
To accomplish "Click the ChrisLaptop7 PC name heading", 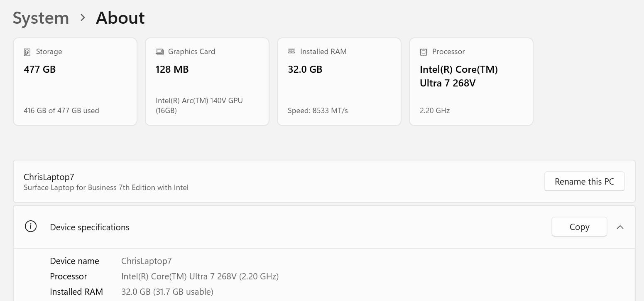I will 49,177.
